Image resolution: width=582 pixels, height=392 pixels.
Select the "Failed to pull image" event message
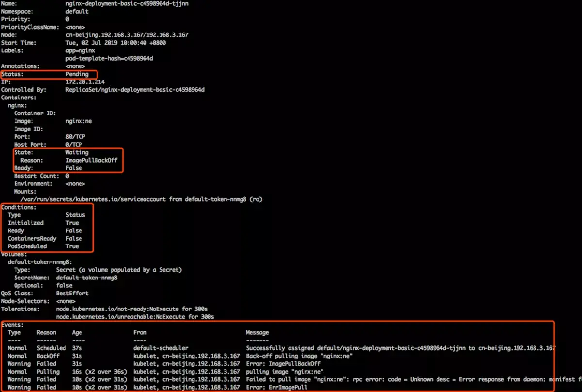(414, 379)
